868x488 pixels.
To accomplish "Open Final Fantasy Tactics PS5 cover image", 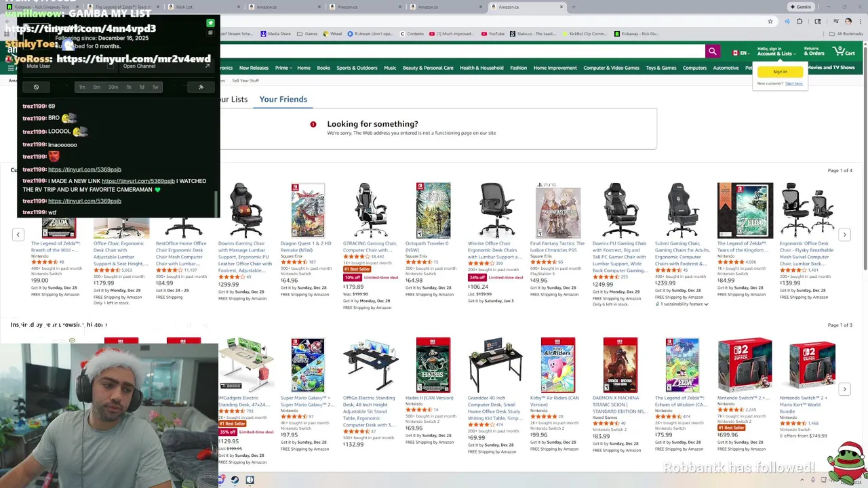I will (x=557, y=211).
